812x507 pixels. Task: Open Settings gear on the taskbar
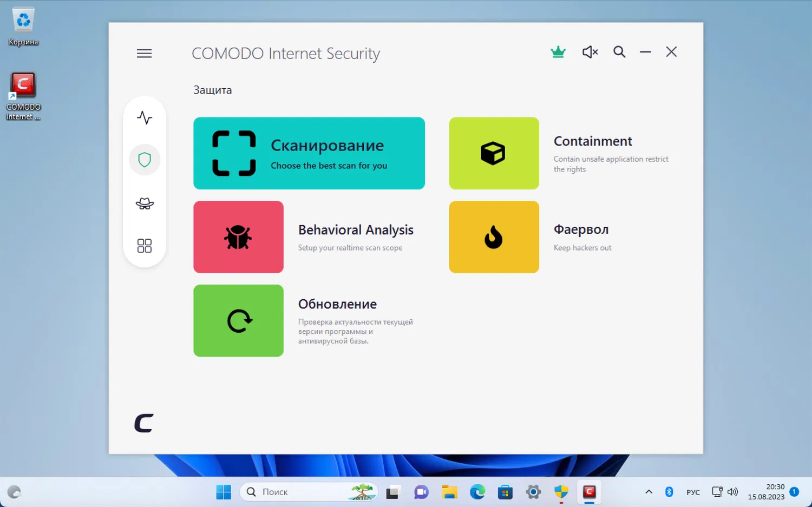pos(534,492)
